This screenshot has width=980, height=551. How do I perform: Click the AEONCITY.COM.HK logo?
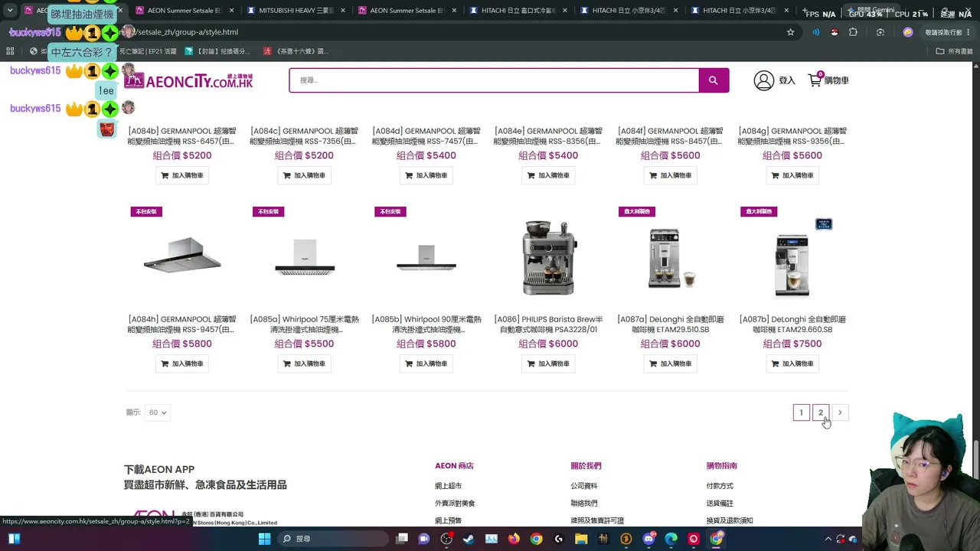188,80
